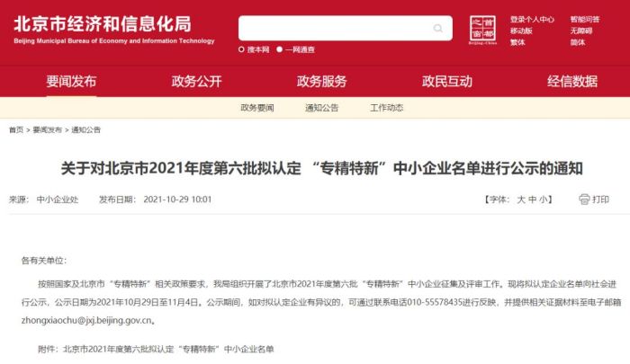Screen dimensions: 630x364
Task: Switch to 繁体 version
Action: coord(517,42)
